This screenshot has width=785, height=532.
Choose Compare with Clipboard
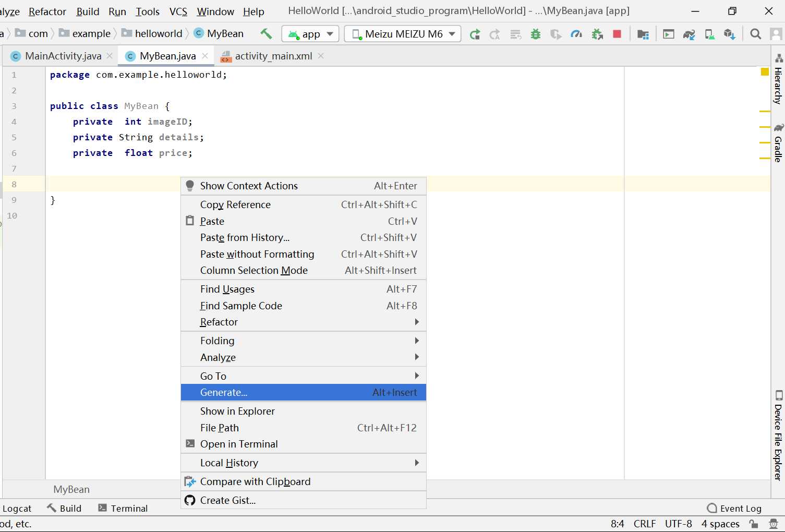point(304,481)
